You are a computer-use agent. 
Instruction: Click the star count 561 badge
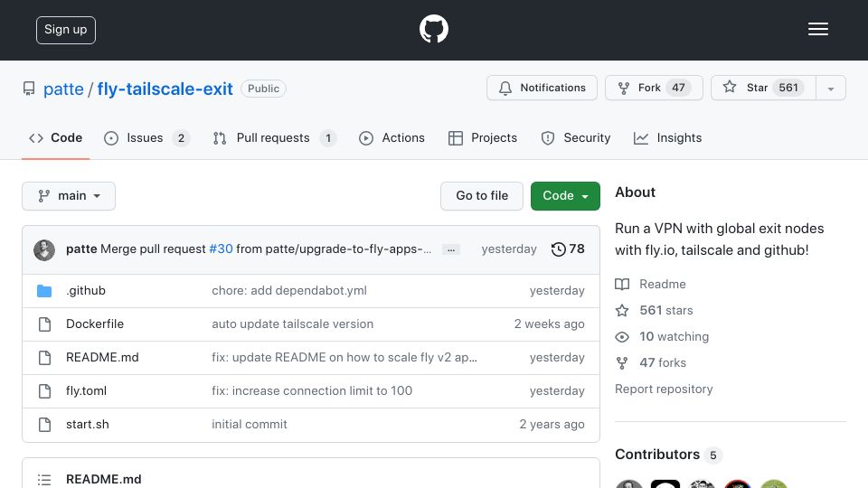(788, 88)
